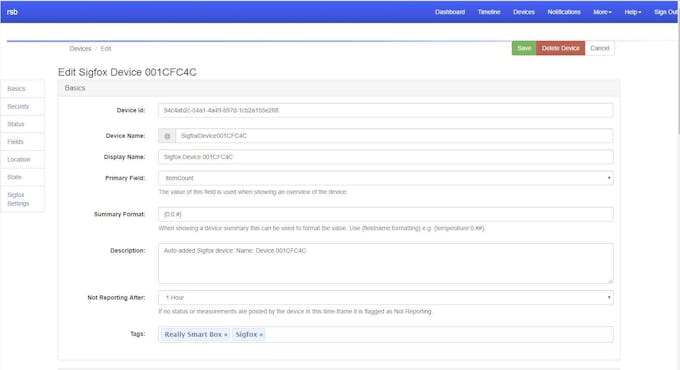Click the Delete Device button
The height and width of the screenshot is (370, 680).
(560, 48)
